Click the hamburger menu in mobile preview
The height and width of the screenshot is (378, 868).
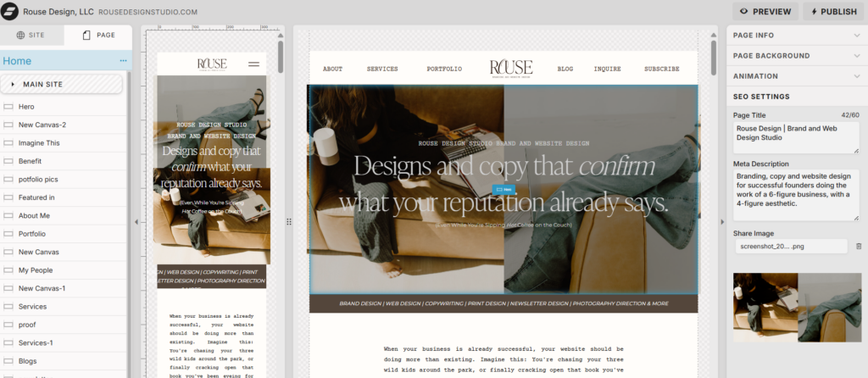tap(253, 64)
